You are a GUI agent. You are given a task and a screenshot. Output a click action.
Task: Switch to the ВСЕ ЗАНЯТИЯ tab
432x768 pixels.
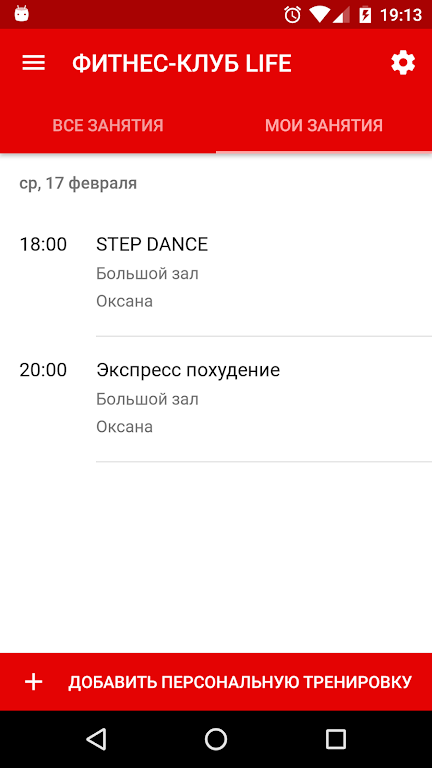click(x=108, y=126)
